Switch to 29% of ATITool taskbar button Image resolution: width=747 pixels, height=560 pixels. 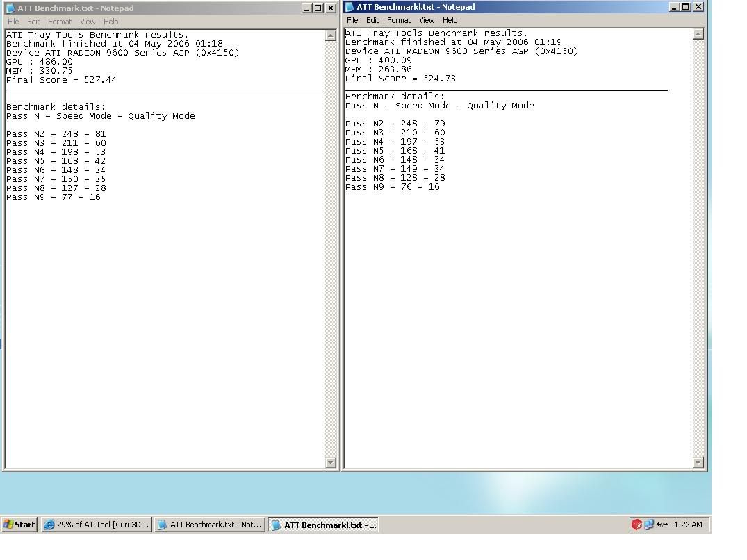(x=97, y=525)
